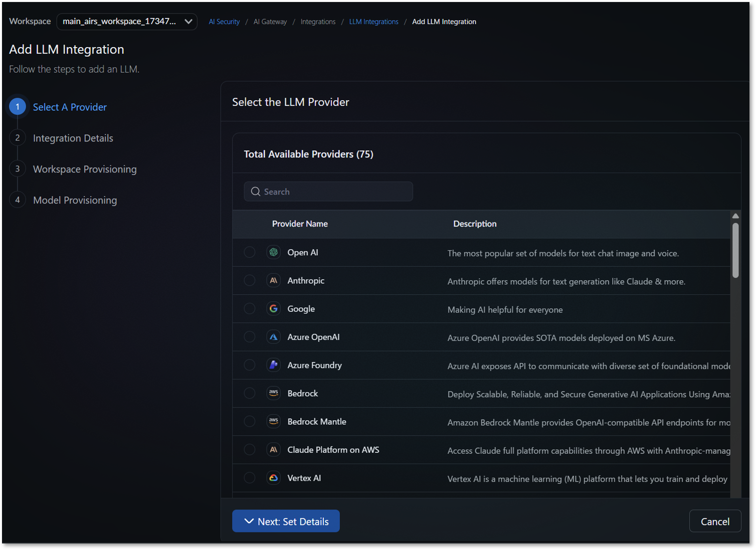Image resolution: width=756 pixels, height=550 pixels.
Task: Click the Anthropic description mentioning Claude
Action: pyautogui.click(x=566, y=281)
